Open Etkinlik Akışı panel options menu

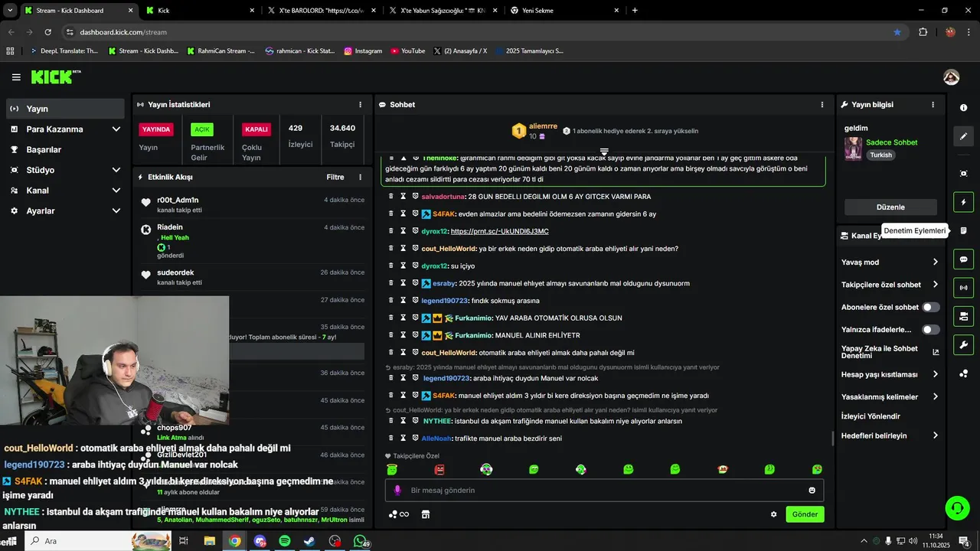point(360,177)
